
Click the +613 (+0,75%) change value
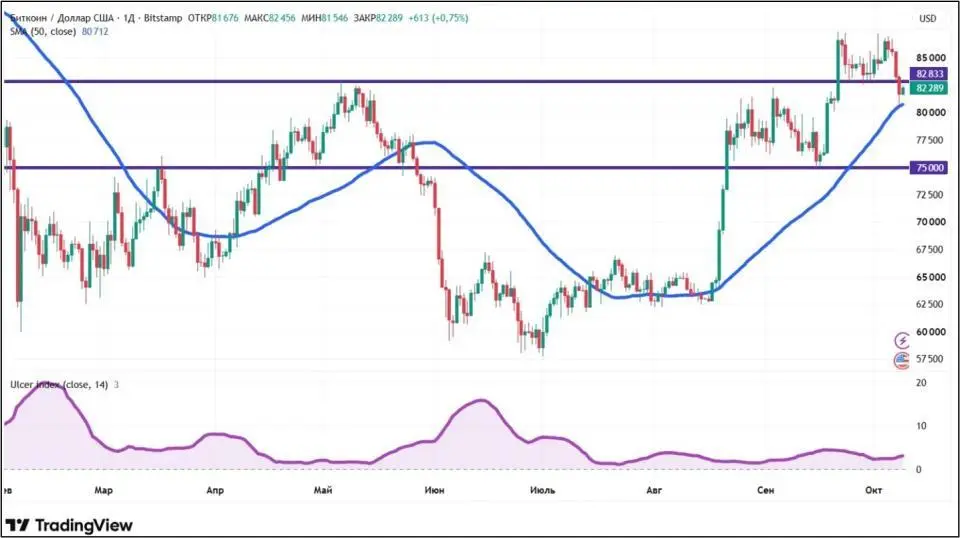click(438, 18)
